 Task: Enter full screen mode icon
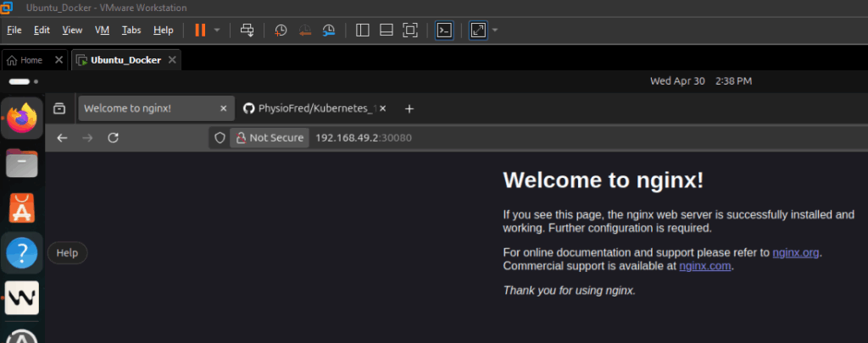[x=410, y=30]
